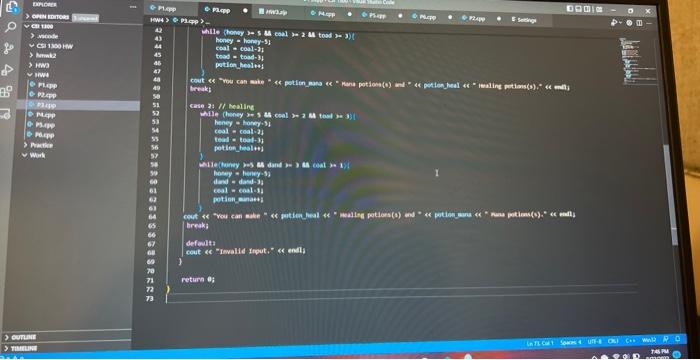Click Win32 configuration in status bar
The height and width of the screenshot is (360, 700).
point(649,340)
